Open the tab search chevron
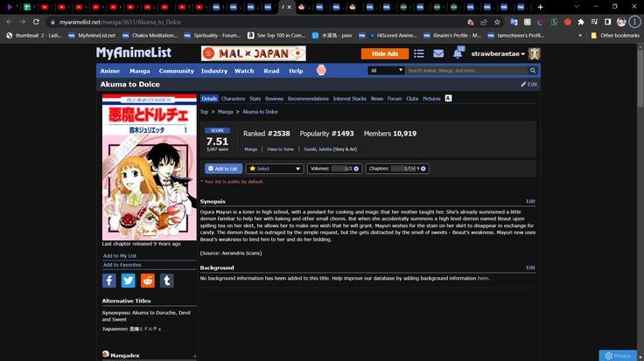This screenshot has width=644, height=361. click(x=577, y=7)
